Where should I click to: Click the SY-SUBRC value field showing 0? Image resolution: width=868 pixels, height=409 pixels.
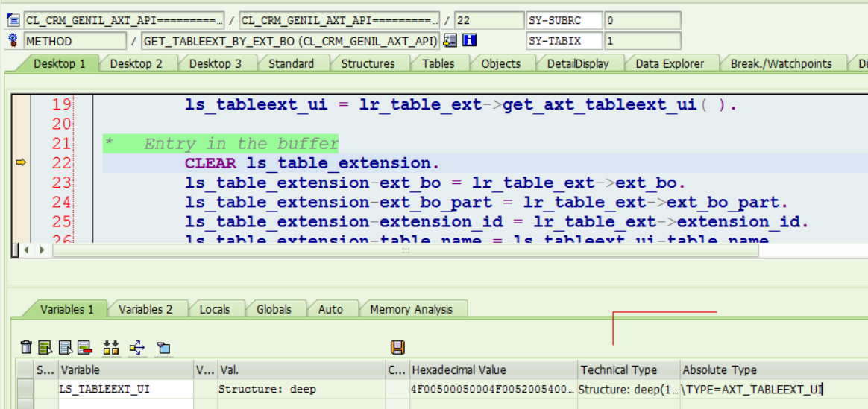[642, 20]
